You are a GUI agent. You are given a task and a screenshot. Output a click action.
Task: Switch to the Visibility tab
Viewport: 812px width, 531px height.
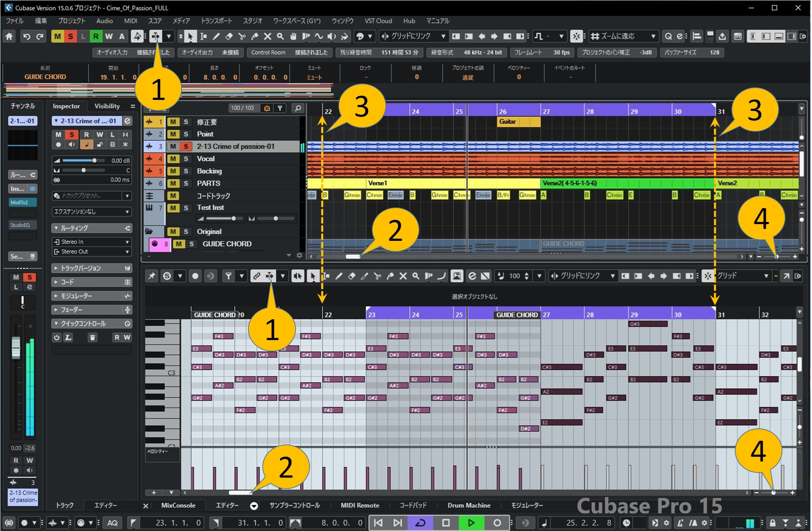coord(107,106)
